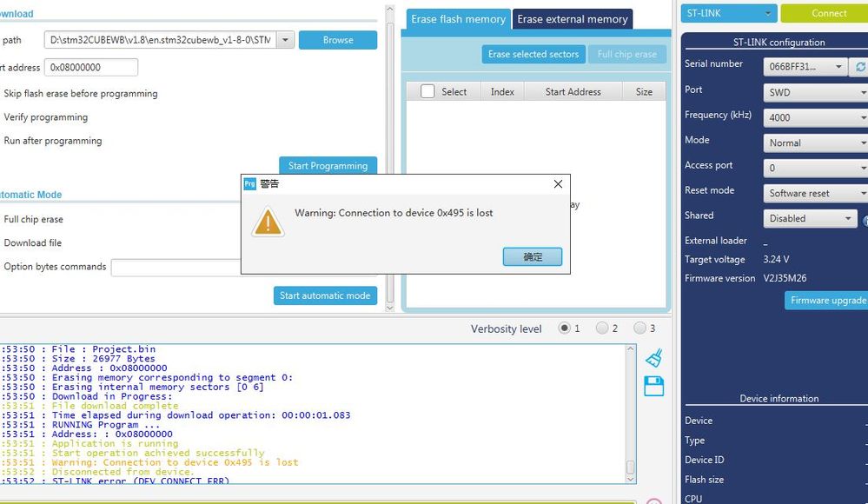This screenshot has width=868, height=504.
Task: Open the Shared Disabled dropdown
Action: click(x=810, y=218)
